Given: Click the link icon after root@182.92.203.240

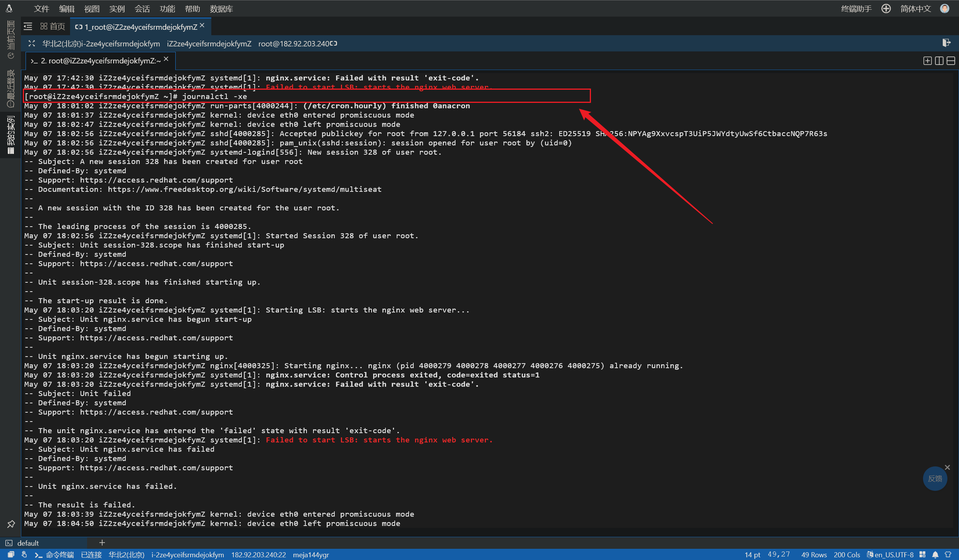Looking at the screenshot, I should click(x=334, y=43).
